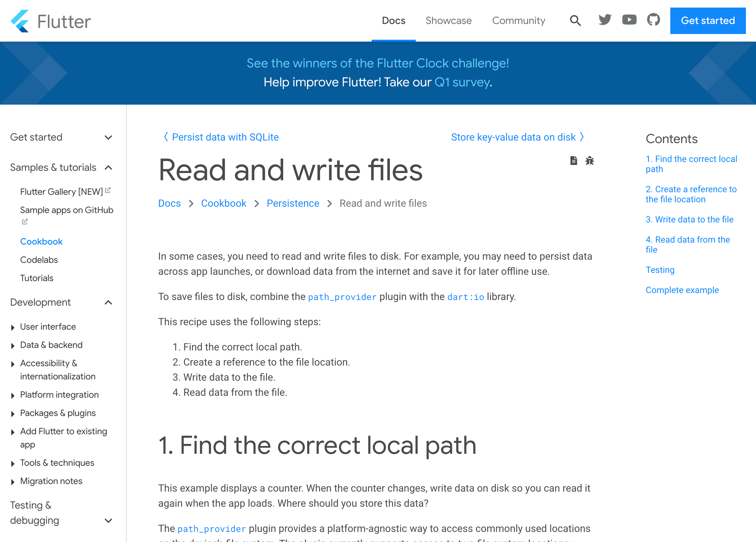Collapse the Samples & tutorials section
This screenshot has width=756, height=542.
coord(108,167)
